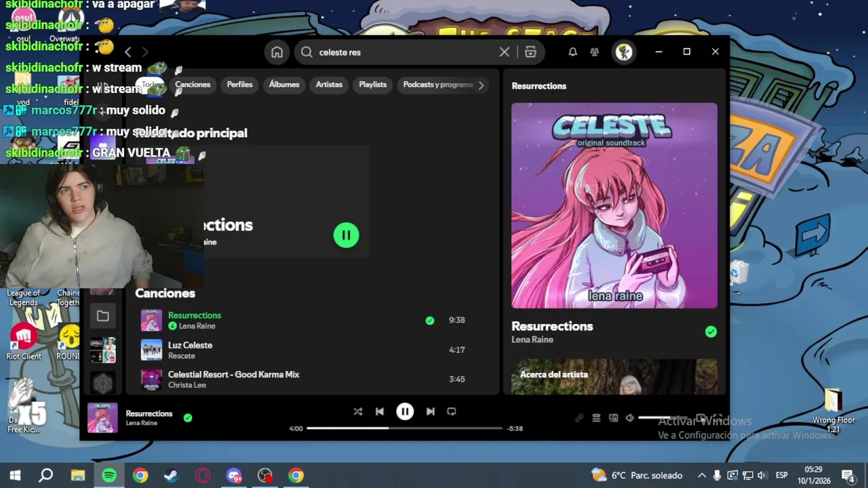Toggle saved checkmark in bottom player bar

coord(188,418)
